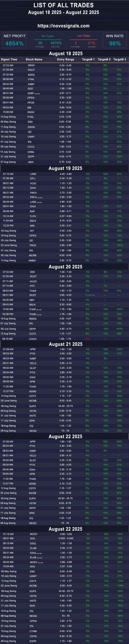129x644 pixels.
Task: Select the CTNM stock entry
Action: tap(33, 631)
